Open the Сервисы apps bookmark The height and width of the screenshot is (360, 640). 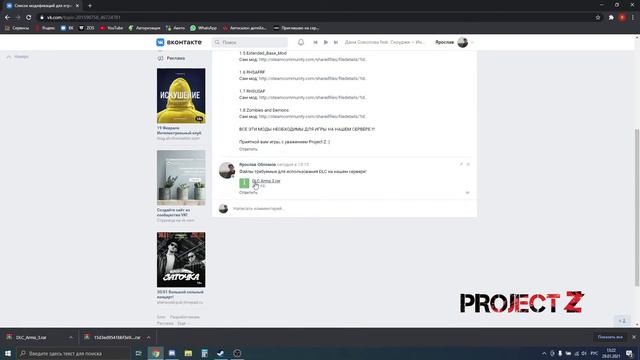pyautogui.click(x=17, y=28)
